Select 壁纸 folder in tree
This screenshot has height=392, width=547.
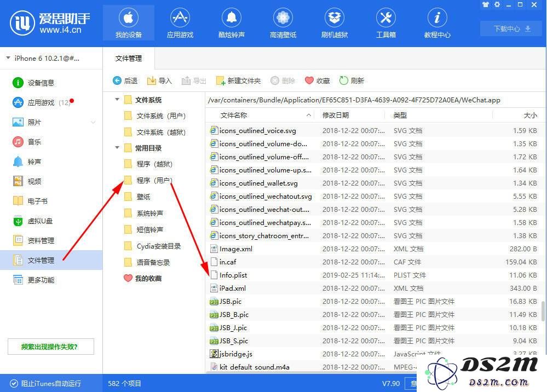pos(137,197)
